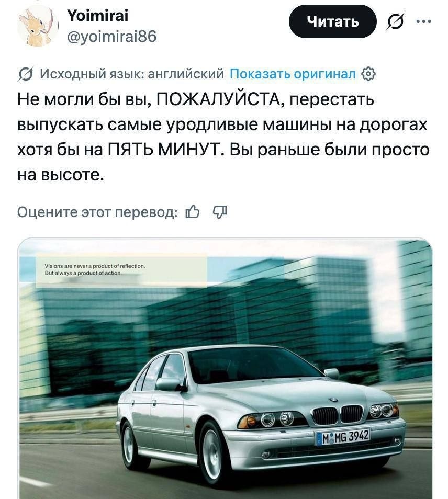448x499 pixels.
Task: Click the Показать оригинал link
Action: pyautogui.click(x=293, y=74)
